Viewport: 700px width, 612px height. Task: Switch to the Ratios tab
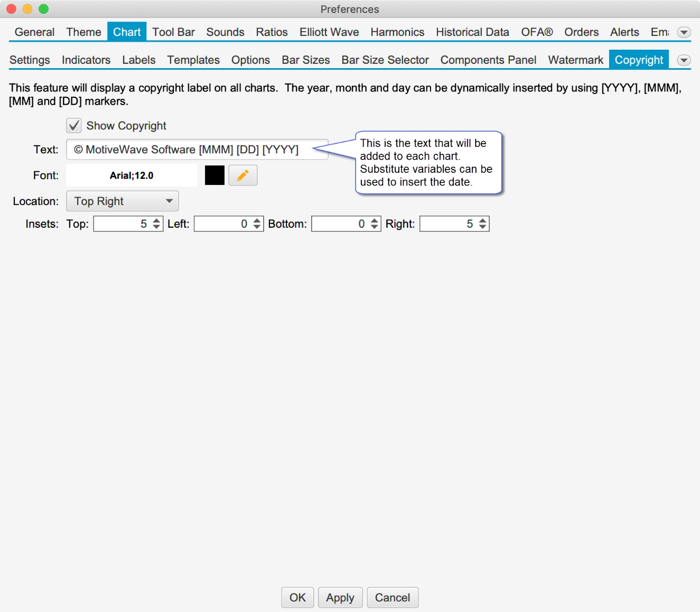pos(272,32)
